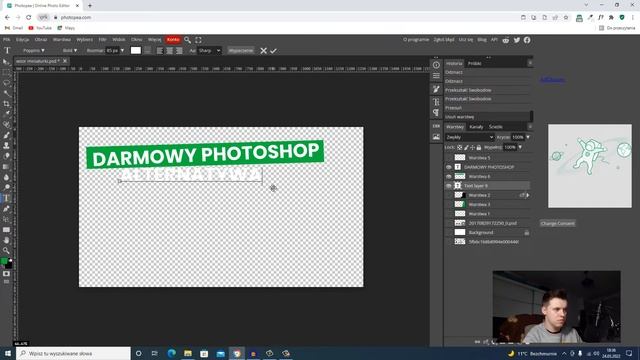
Task: Open the Wypełnij fill dropdown arrow
Action: tap(520, 147)
